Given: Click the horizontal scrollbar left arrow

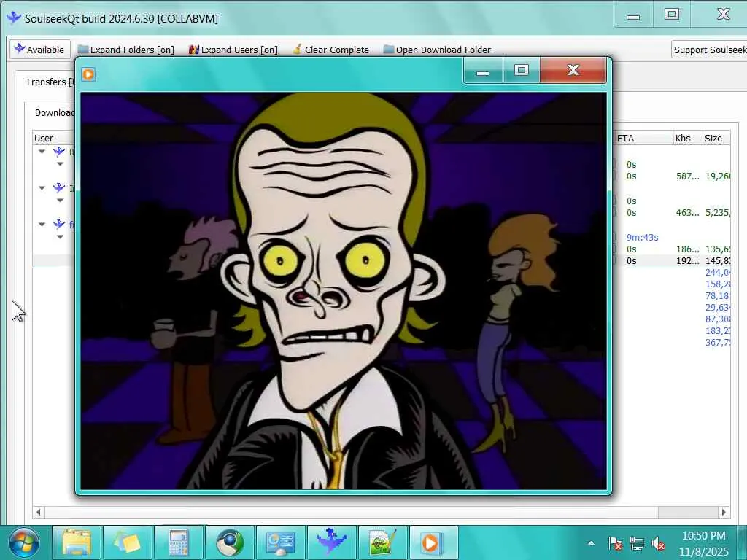Looking at the screenshot, I should (x=39, y=513).
